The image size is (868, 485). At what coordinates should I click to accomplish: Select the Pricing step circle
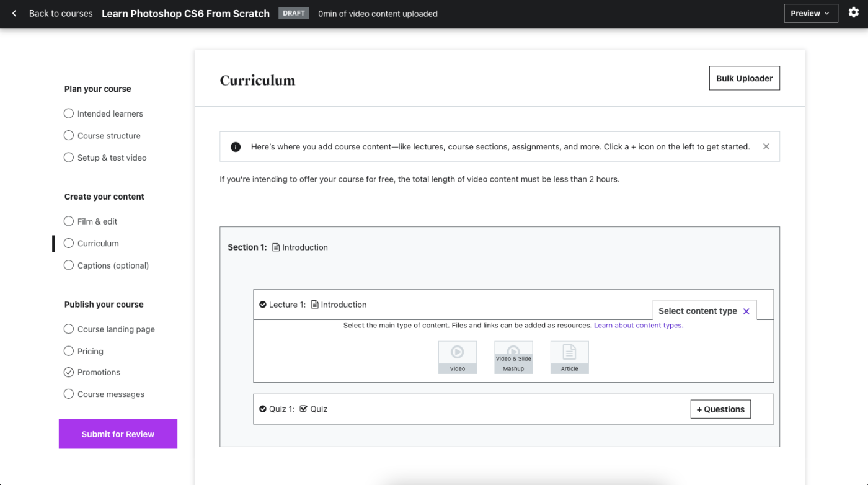(69, 351)
